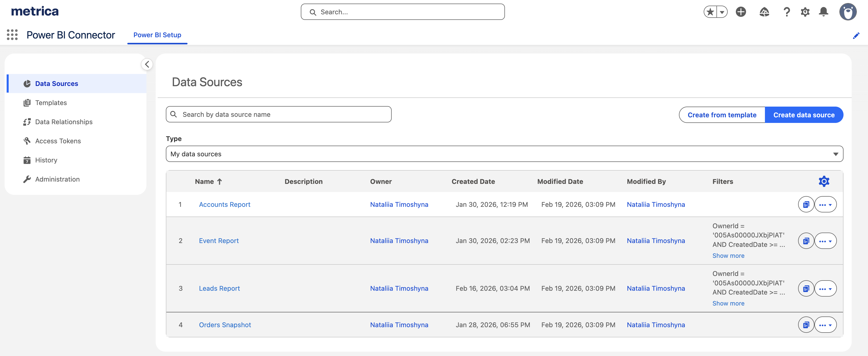
Task: Open more actions menu for Event Report
Action: pos(825,241)
